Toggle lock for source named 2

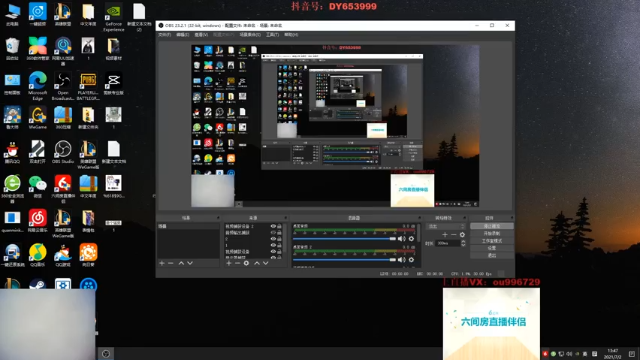tap(279, 239)
